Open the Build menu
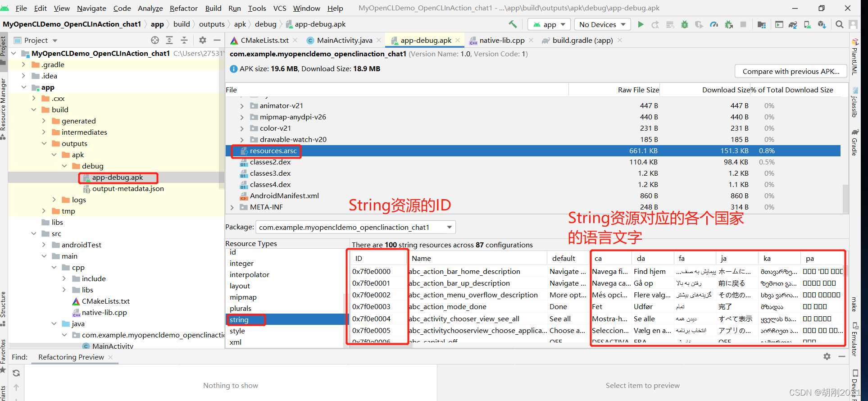Image resolution: width=868 pixels, height=401 pixels. coord(213,8)
